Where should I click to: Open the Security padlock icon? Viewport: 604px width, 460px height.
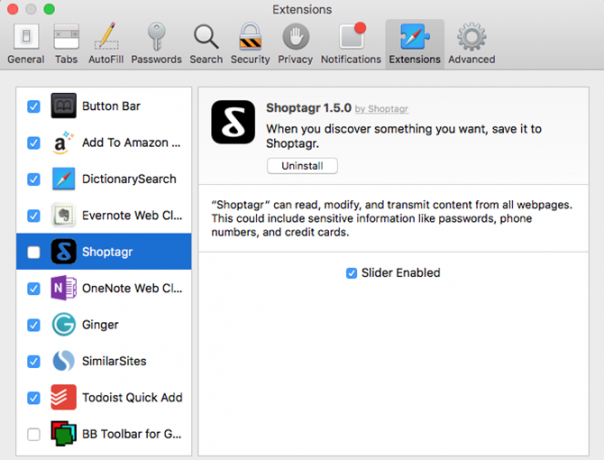250,37
